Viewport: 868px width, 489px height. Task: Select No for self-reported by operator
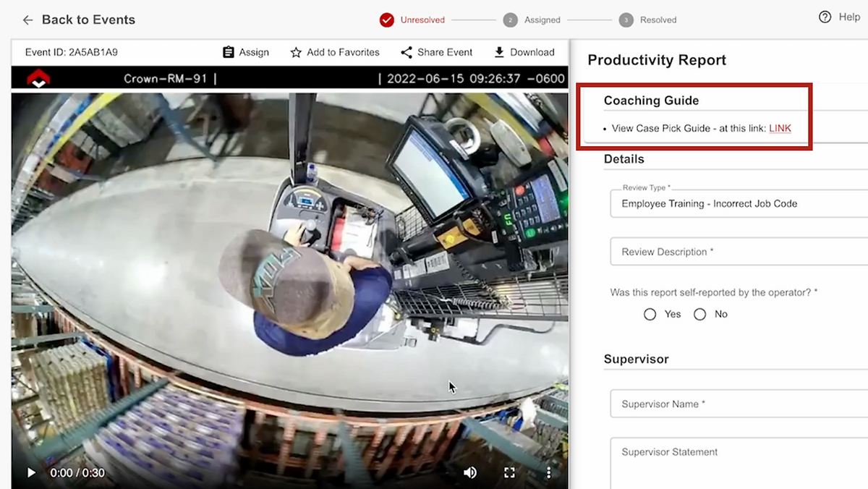pyautogui.click(x=699, y=314)
